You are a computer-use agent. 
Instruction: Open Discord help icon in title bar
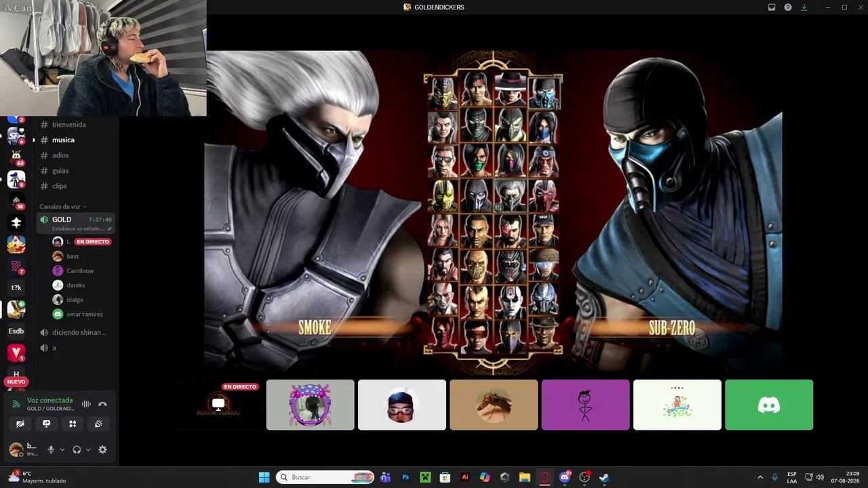pyautogui.click(x=788, y=7)
